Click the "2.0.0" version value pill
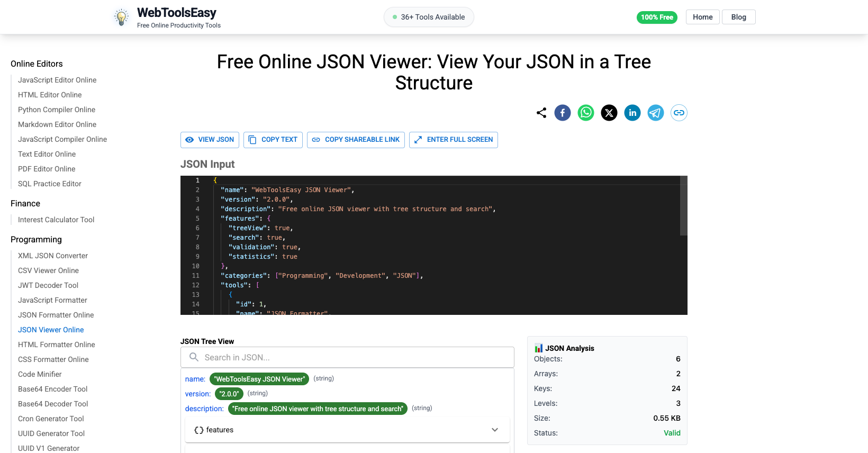This screenshot has height=453, width=868. (229, 394)
